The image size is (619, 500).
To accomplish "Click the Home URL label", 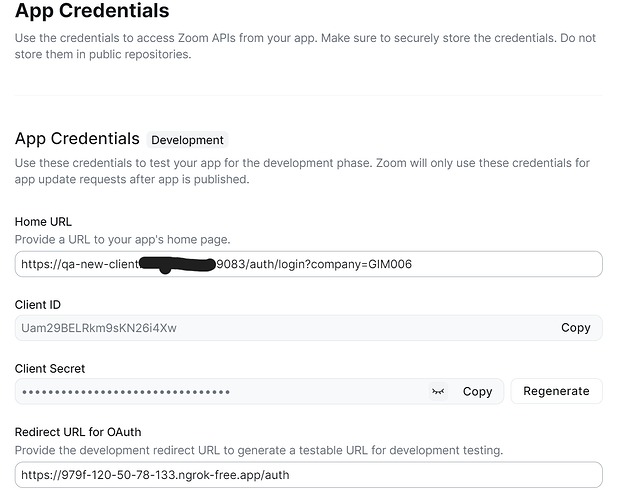I will [x=43, y=221].
